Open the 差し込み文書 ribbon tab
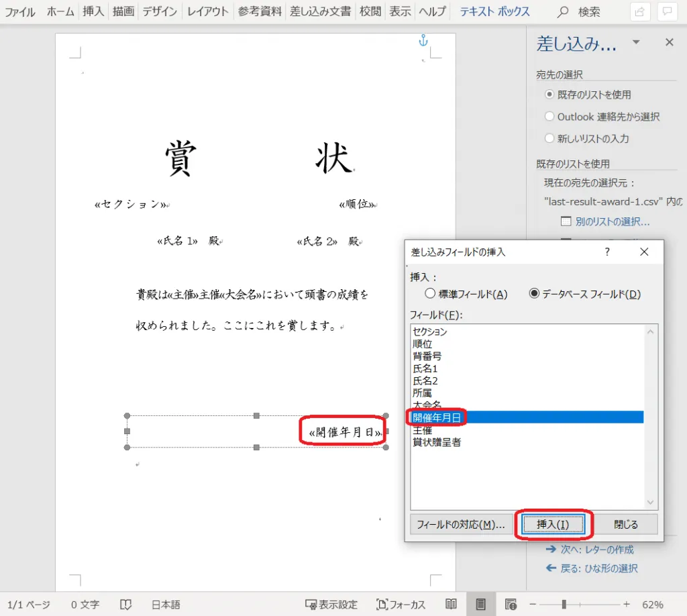Screen dimensions: 687x616 pos(320,11)
